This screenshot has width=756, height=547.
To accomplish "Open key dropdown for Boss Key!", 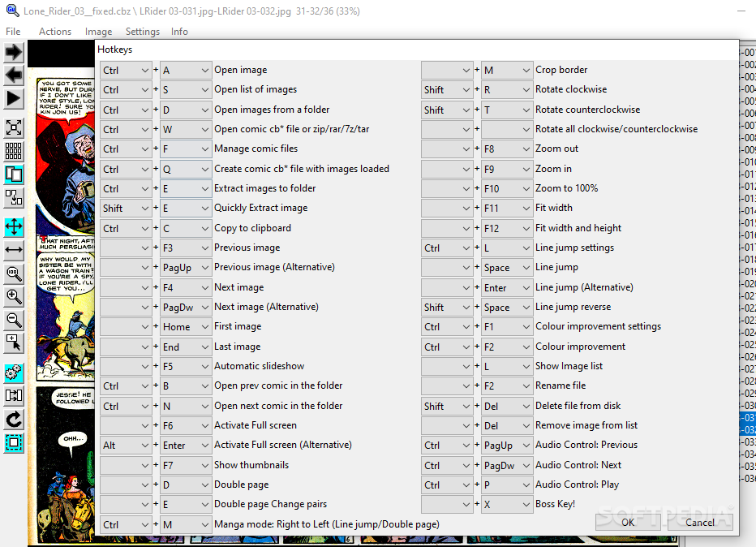I will [507, 505].
